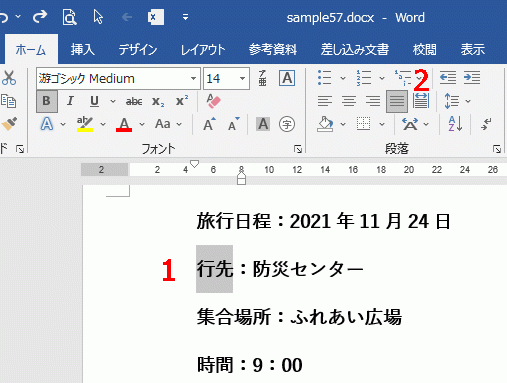
Task: Click the Excel icon in quick access toolbar
Action: pyautogui.click(x=155, y=17)
